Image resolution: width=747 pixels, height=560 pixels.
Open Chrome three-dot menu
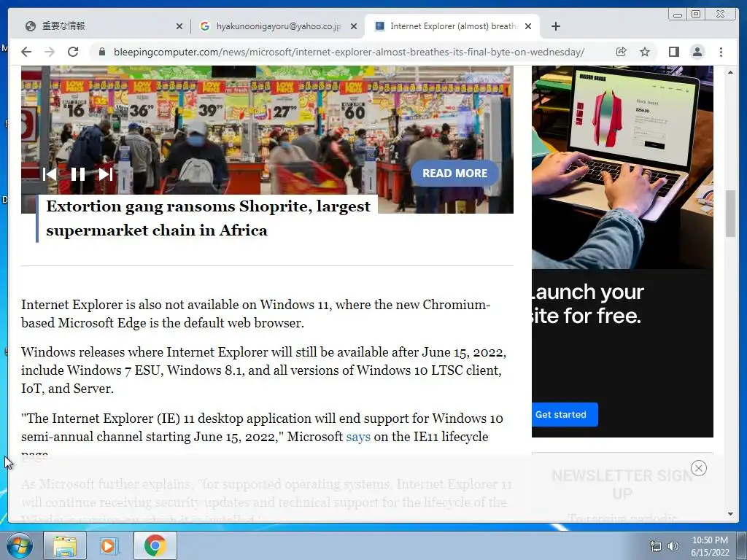pyautogui.click(x=721, y=52)
